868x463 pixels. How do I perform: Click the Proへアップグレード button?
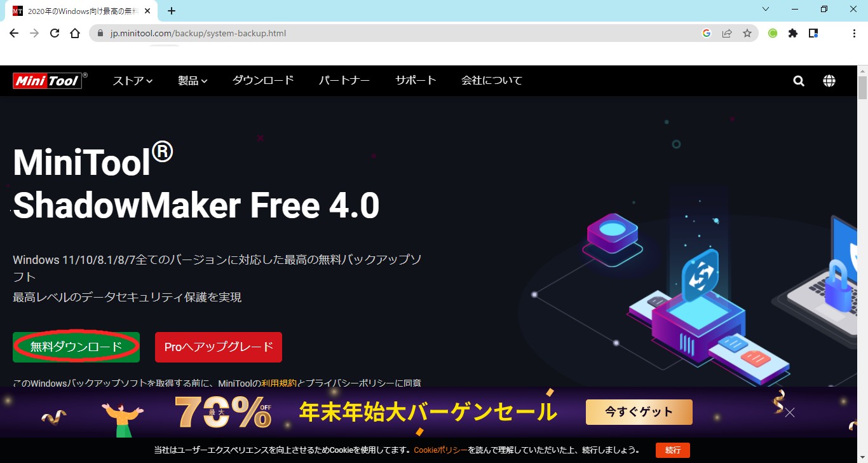pyautogui.click(x=219, y=347)
